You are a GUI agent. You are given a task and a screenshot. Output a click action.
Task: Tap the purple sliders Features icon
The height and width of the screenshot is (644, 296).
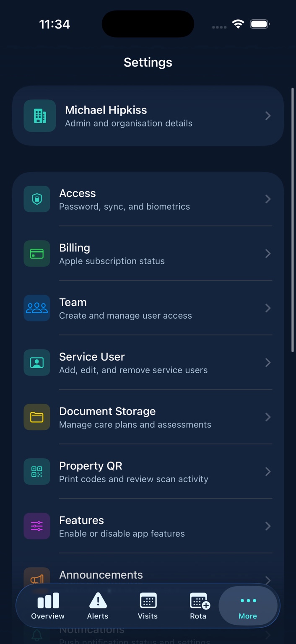(x=37, y=526)
